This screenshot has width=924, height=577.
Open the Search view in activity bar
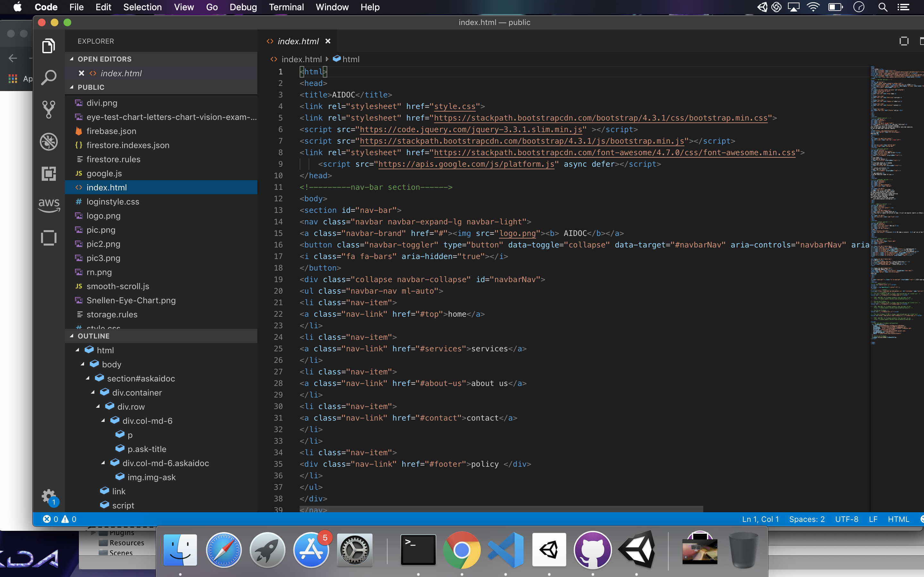48,78
